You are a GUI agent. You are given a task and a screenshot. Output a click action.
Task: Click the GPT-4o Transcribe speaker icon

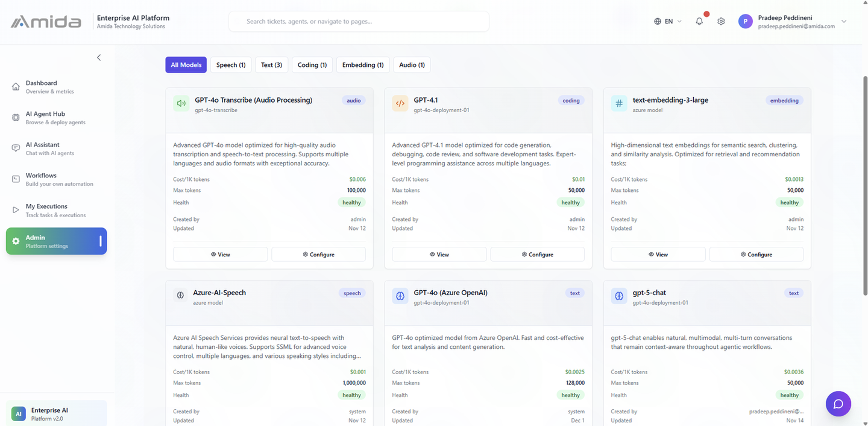(181, 103)
